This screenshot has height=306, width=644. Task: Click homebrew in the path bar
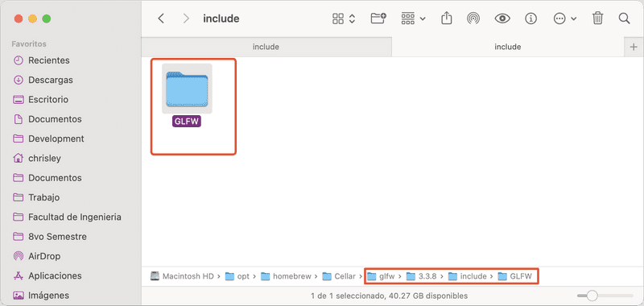287,276
